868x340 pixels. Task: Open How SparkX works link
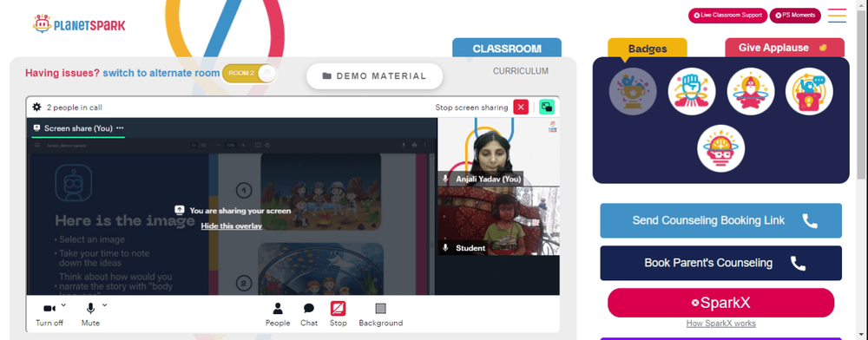[720, 324]
